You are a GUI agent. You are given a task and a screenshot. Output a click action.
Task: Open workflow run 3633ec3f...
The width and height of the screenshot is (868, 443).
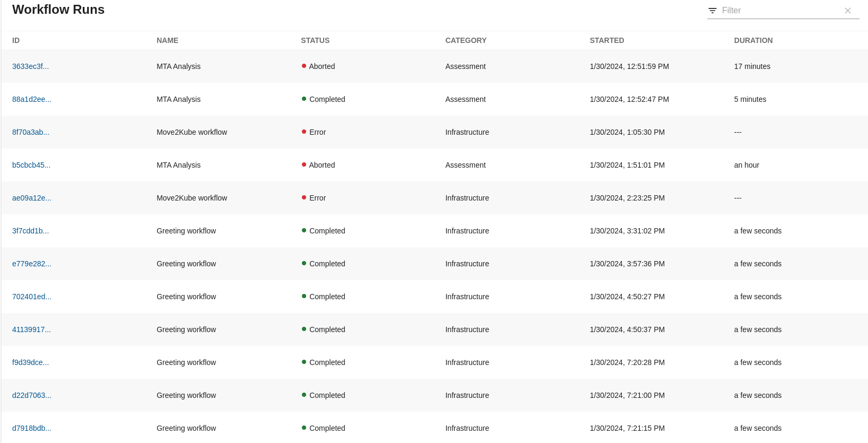(x=30, y=66)
